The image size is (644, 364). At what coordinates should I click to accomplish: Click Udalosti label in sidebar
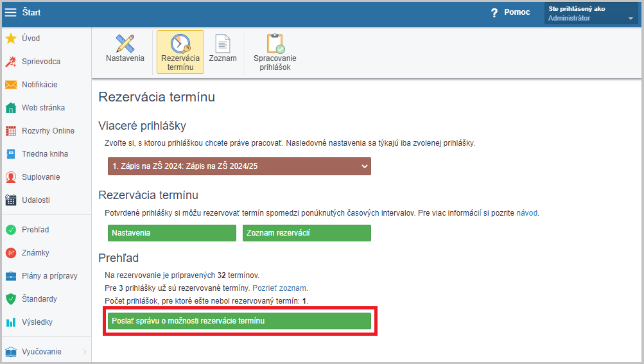(x=36, y=200)
